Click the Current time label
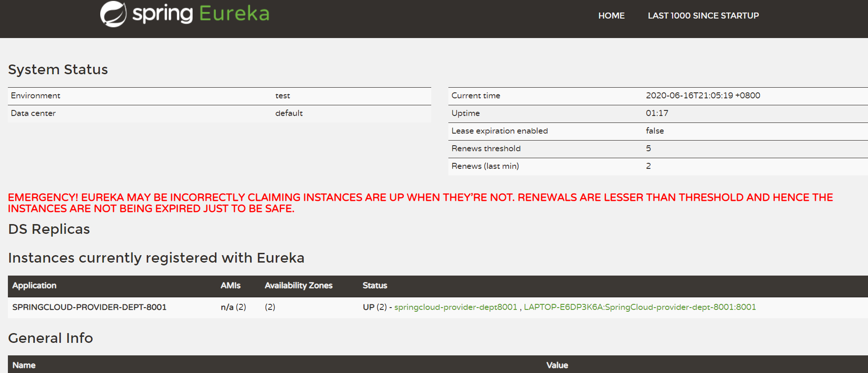 pyautogui.click(x=476, y=96)
